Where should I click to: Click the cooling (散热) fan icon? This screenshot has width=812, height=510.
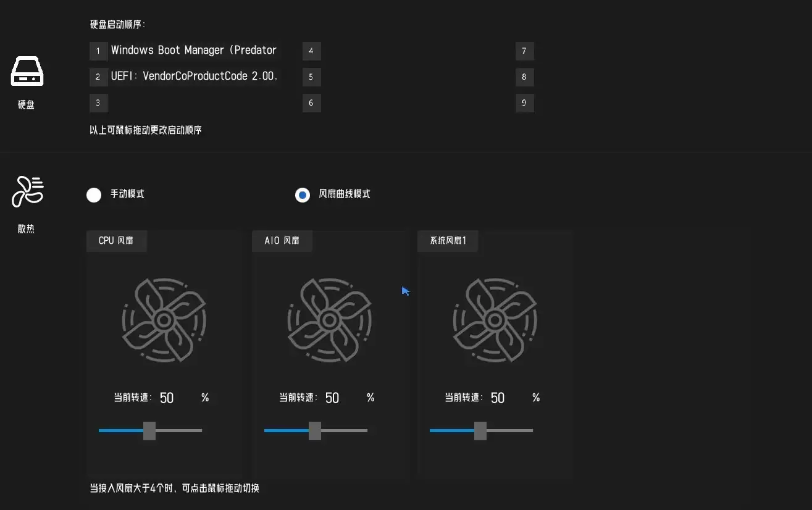point(28,191)
